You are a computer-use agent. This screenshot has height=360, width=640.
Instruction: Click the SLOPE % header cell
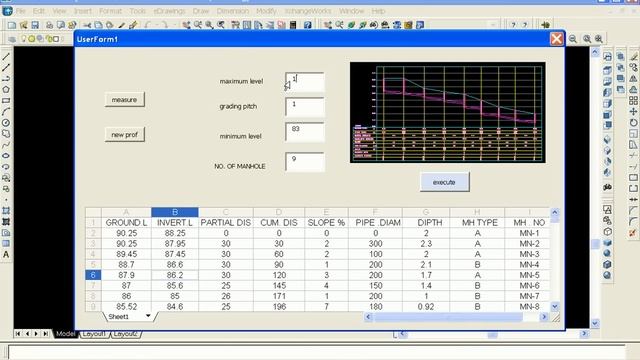point(327,223)
